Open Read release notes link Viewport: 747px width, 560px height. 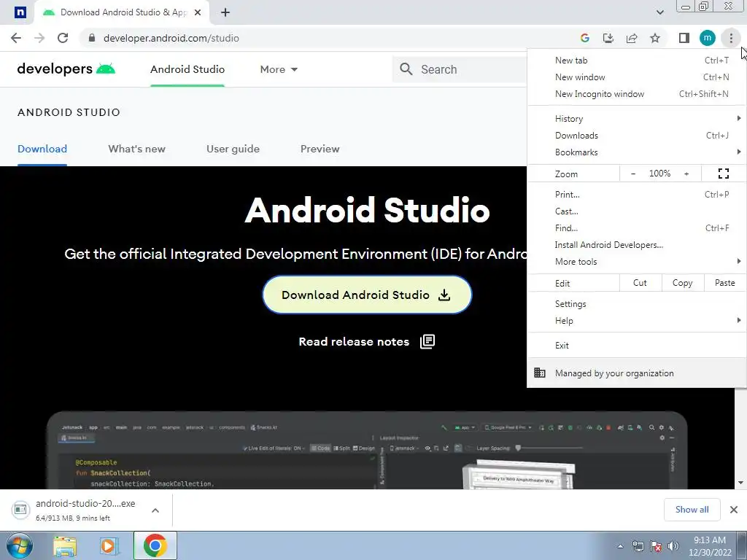click(366, 341)
